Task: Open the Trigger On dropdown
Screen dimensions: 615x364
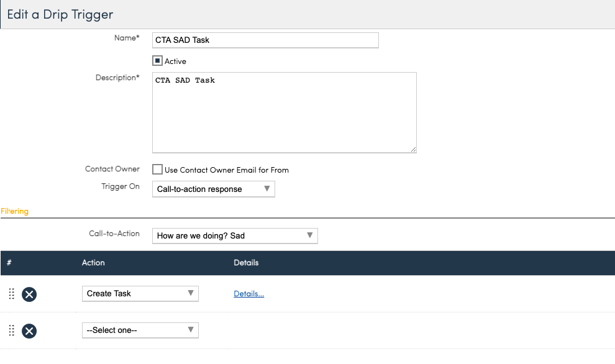Action: coord(213,189)
